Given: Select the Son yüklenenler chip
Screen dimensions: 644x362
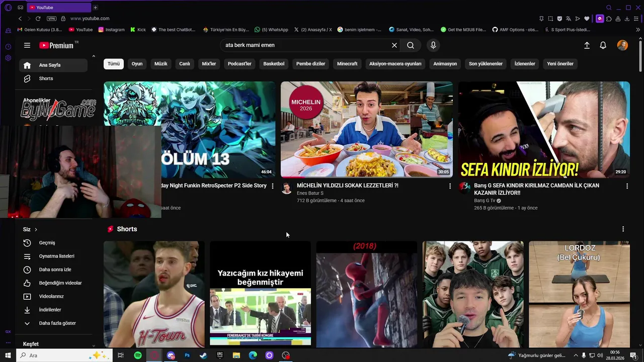Looking at the screenshot, I should 486,64.
